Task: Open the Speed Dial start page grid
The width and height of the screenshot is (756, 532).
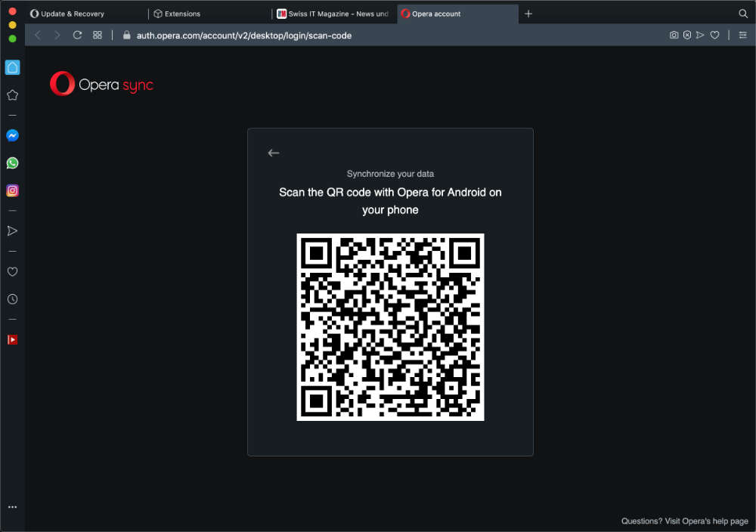Action: coord(98,36)
